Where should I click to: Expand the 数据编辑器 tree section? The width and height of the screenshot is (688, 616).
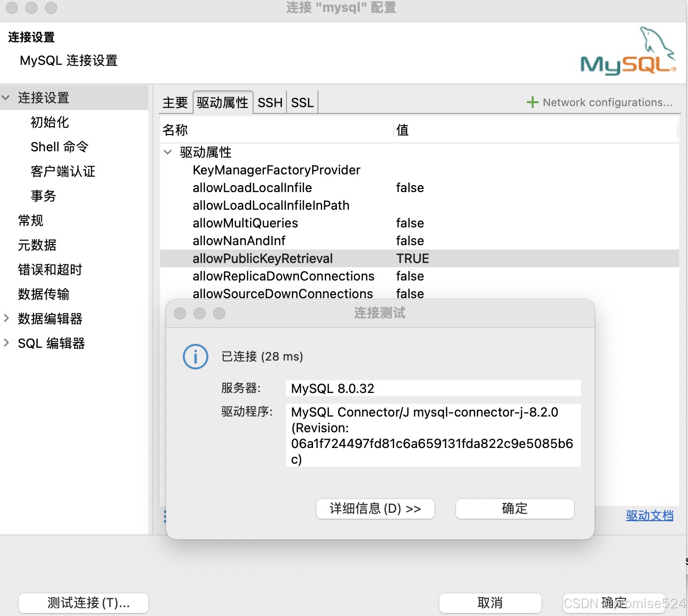(x=6, y=318)
